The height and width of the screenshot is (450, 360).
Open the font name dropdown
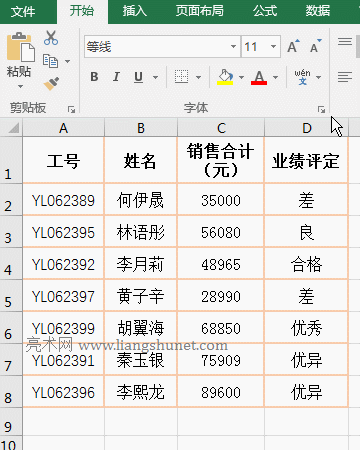click(233, 46)
